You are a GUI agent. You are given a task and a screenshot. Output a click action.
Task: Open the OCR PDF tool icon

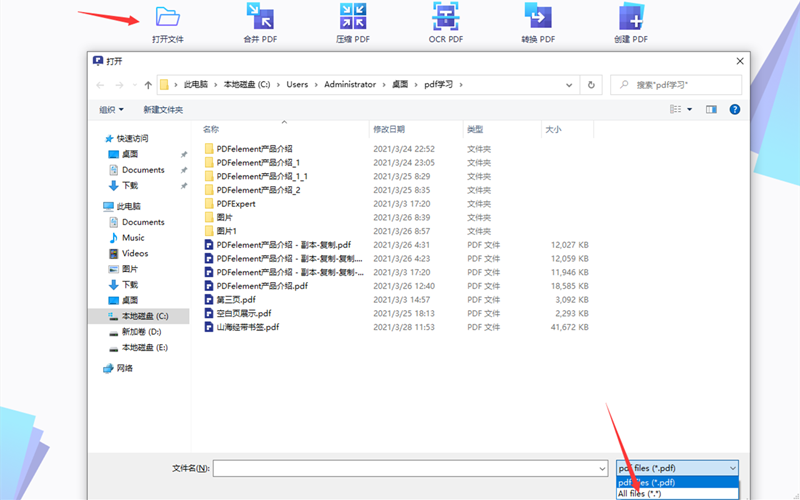445,16
